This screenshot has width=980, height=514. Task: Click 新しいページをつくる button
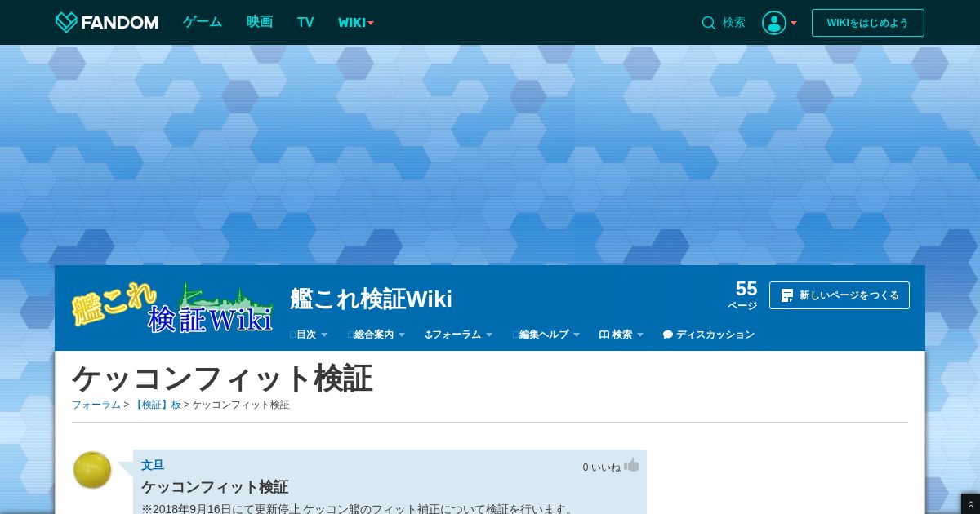pos(840,295)
